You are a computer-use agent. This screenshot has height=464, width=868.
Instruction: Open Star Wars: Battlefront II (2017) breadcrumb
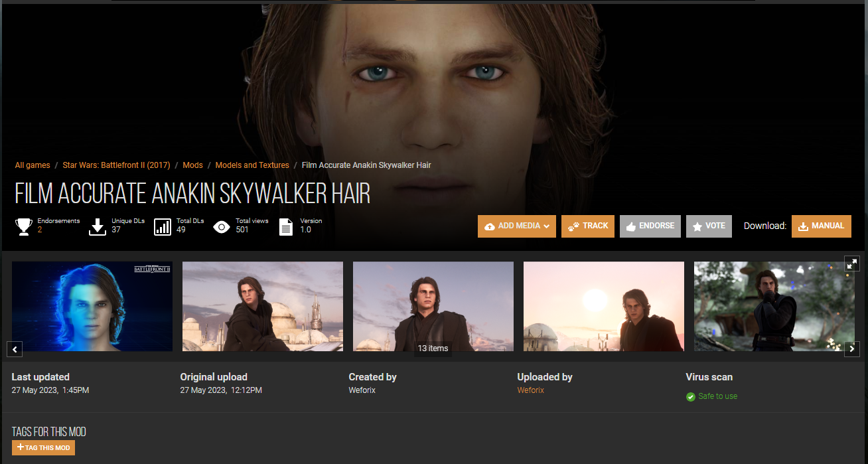[x=116, y=165]
